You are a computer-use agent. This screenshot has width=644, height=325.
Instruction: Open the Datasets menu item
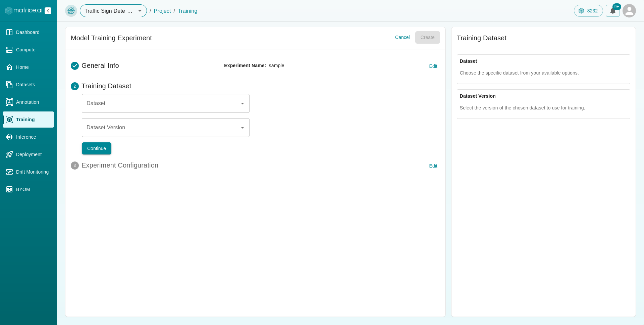pyautogui.click(x=28, y=85)
